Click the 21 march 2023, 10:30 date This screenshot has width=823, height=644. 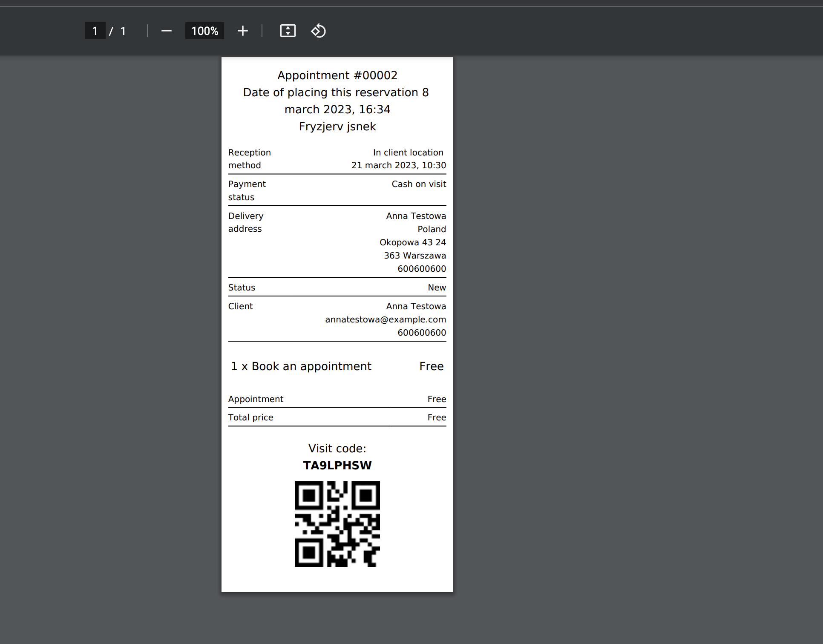coord(398,165)
